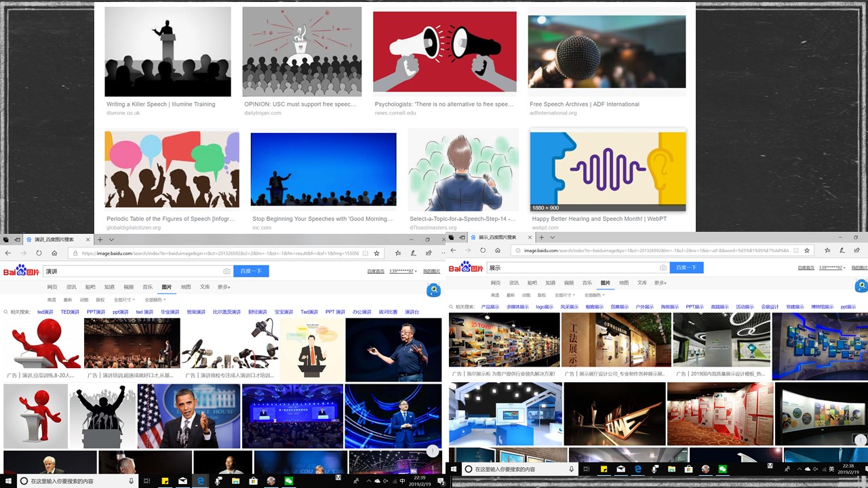Refresh the 展示 Baidu image page
868x488 pixels.
pyautogui.click(x=482, y=250)
